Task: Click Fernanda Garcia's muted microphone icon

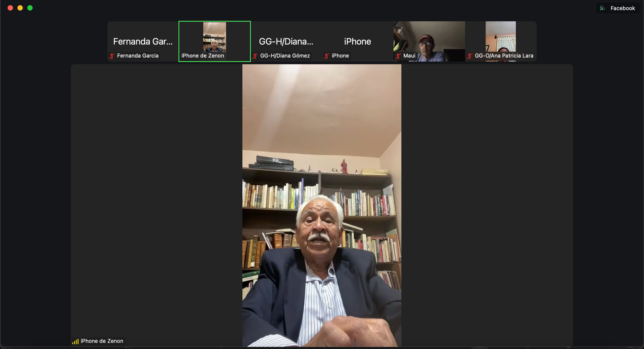Action: (x=112, y=56)
